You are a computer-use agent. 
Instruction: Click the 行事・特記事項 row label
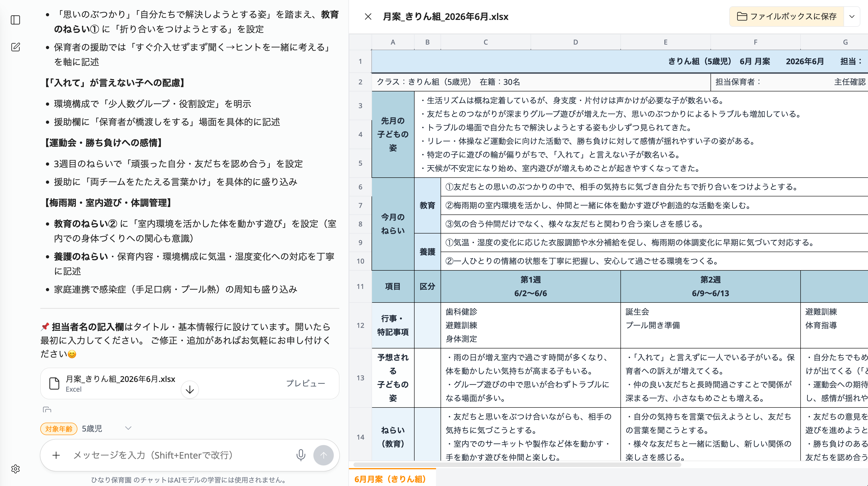[x=393, y=325]
